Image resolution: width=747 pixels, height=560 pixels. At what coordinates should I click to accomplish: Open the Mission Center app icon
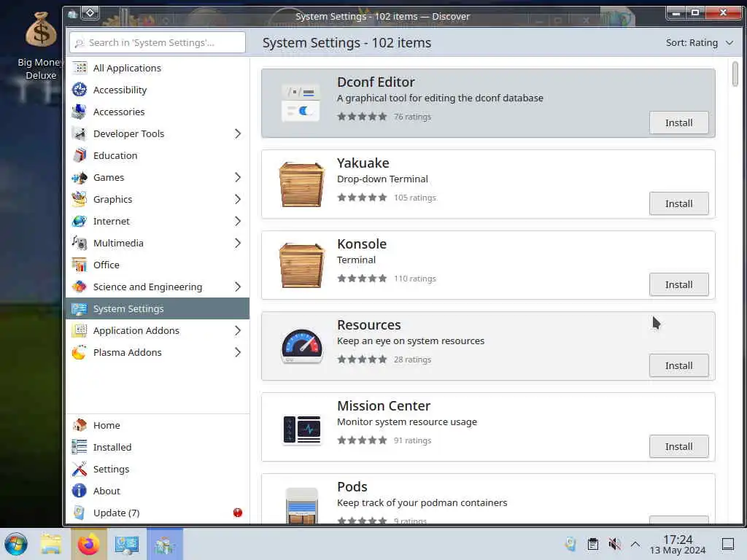click(x=301, y=429)
